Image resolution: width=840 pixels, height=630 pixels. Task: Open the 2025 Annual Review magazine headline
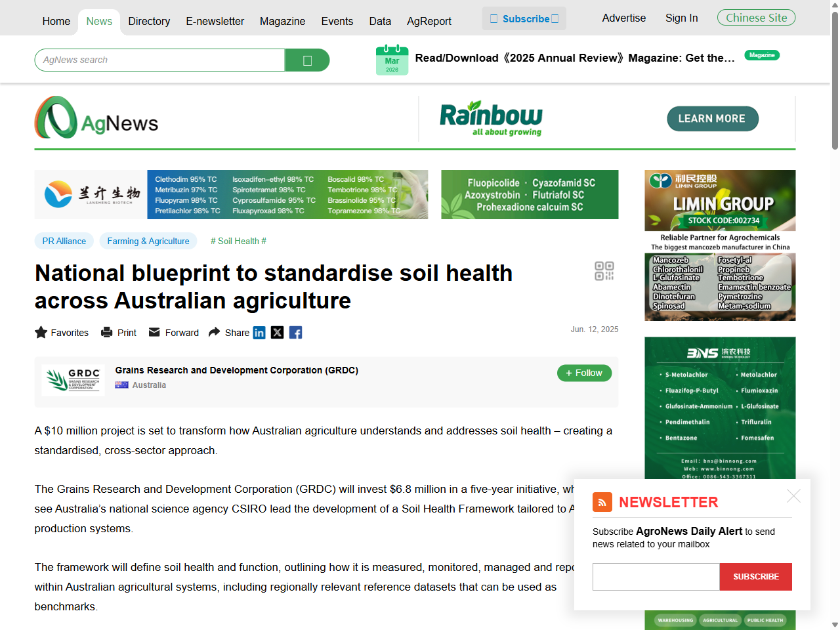coord(575,58)
